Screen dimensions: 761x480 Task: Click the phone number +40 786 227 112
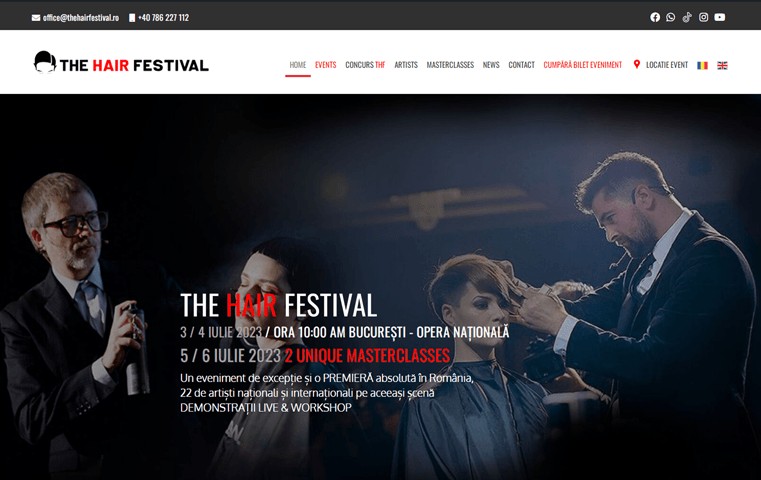[x=164, y=17]
